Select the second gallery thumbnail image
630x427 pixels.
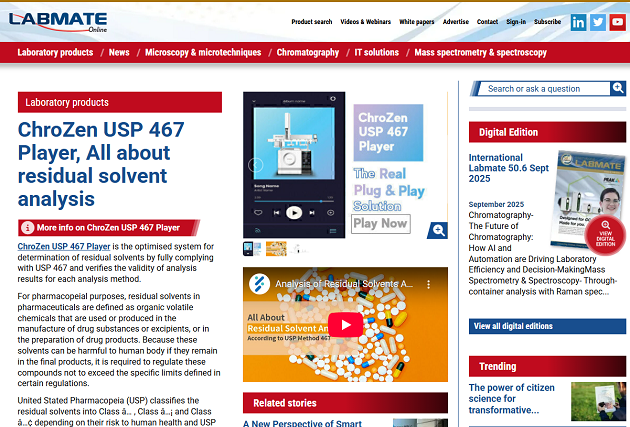(276, 248)
